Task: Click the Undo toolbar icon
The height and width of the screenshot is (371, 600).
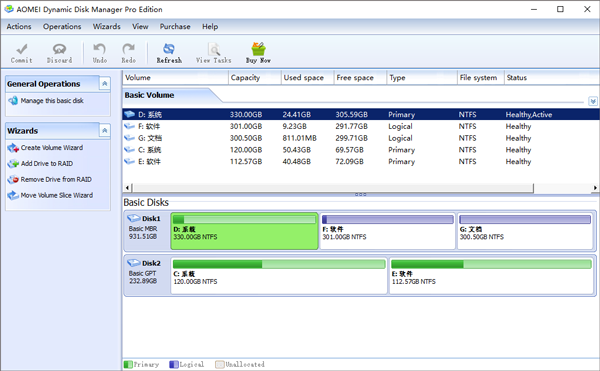Action: click(x=99, y=49)
